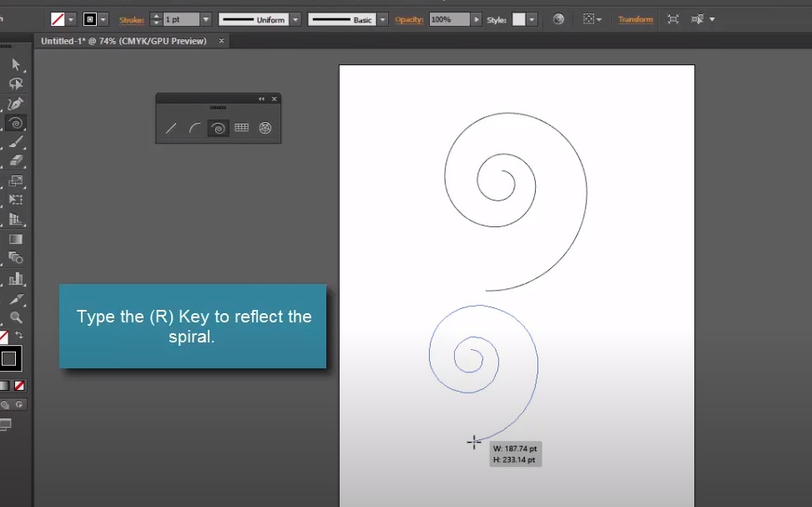Image resolution: width=812 pixels, height=507 pixels.
Task: Select the Scale tool
Action: (16, 181)
